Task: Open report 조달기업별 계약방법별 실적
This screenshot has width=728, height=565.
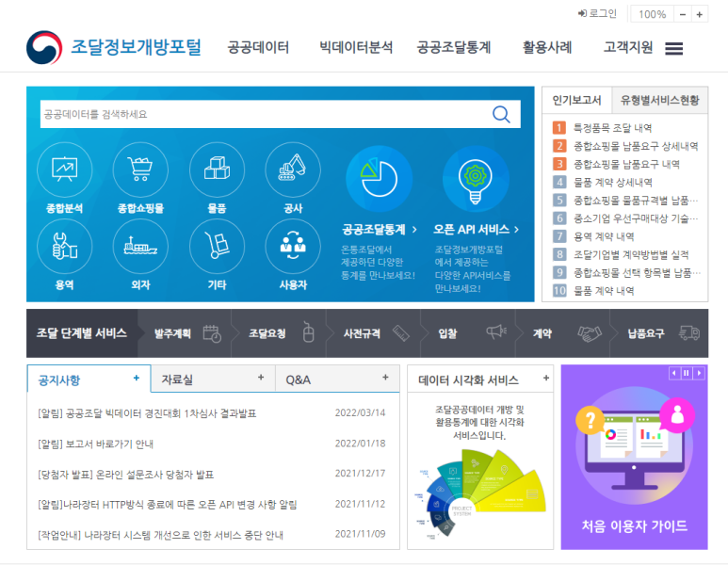Action: (631, 255)
